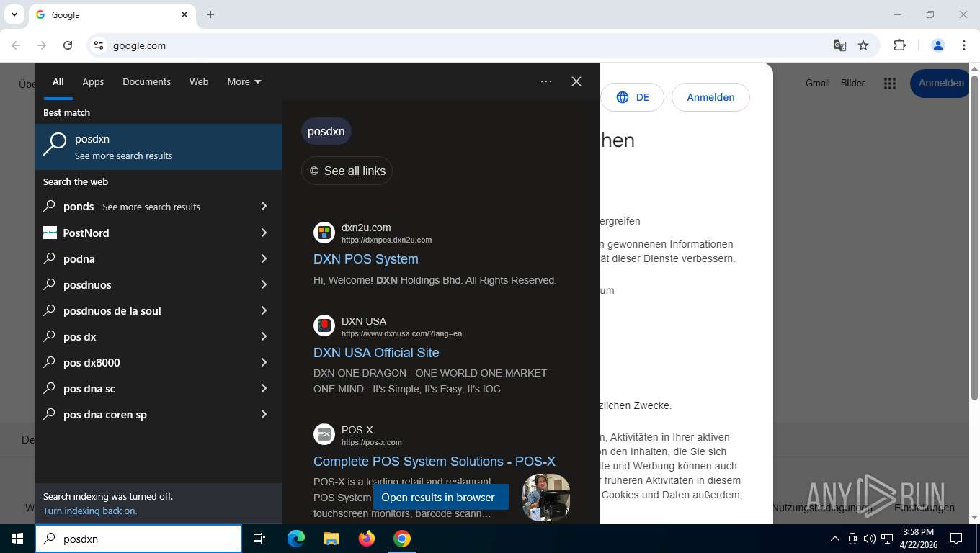
Task: Select the Documents search tab
Action: (x=146, y=81)
